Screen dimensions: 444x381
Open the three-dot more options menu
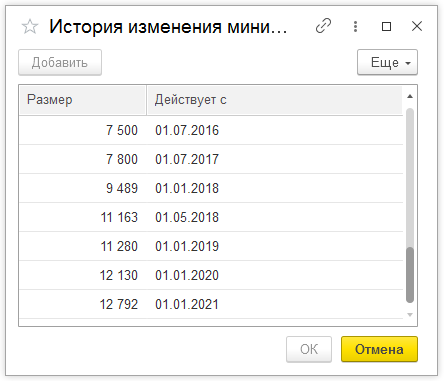355,26
